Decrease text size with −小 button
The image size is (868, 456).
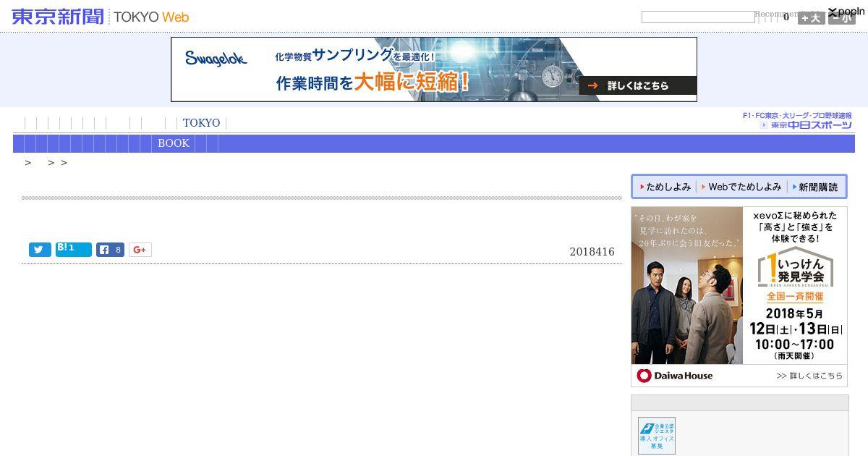pyautogui.click(x=842, y=19)
